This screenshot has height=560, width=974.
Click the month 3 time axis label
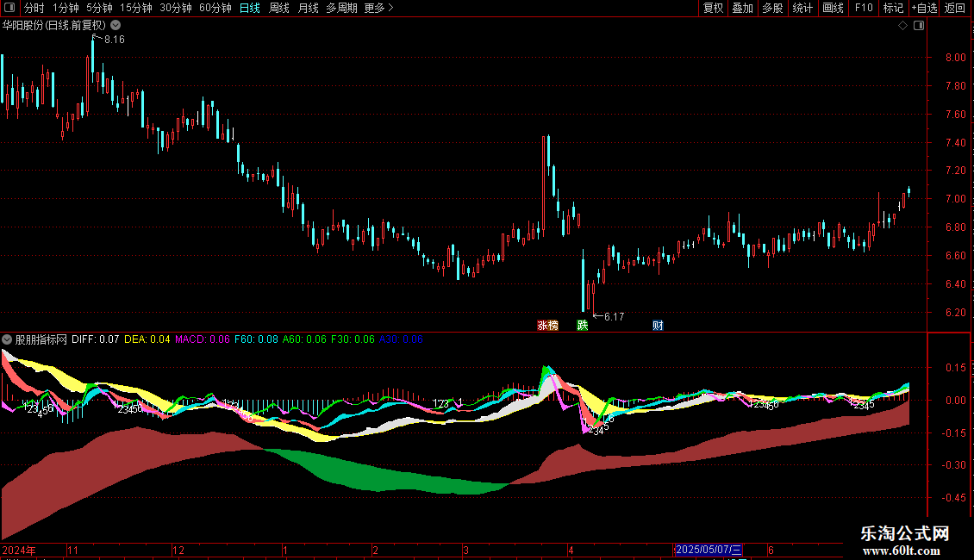click(x=465, y=550)
